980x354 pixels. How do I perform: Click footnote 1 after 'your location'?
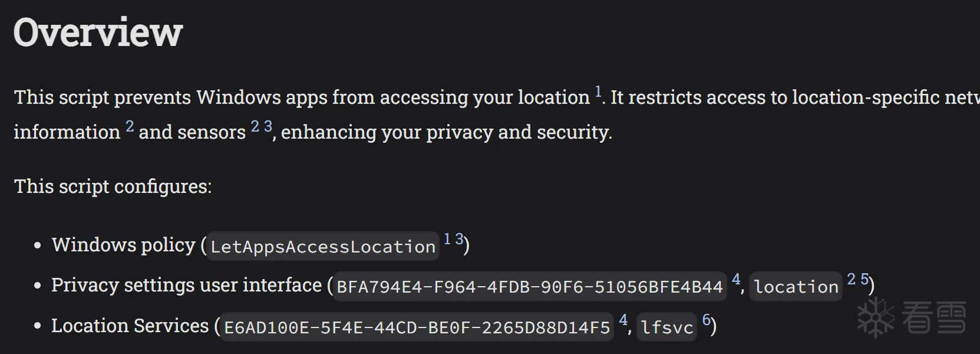coord(598,91)
